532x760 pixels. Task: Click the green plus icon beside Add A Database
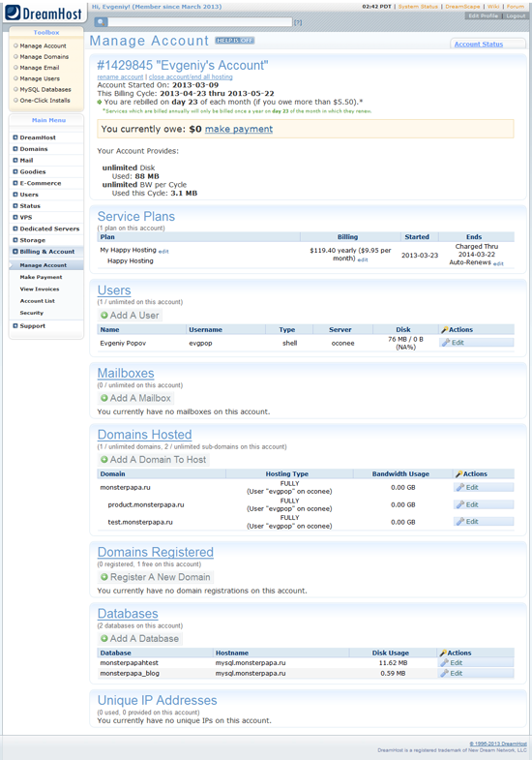point(104,639)
